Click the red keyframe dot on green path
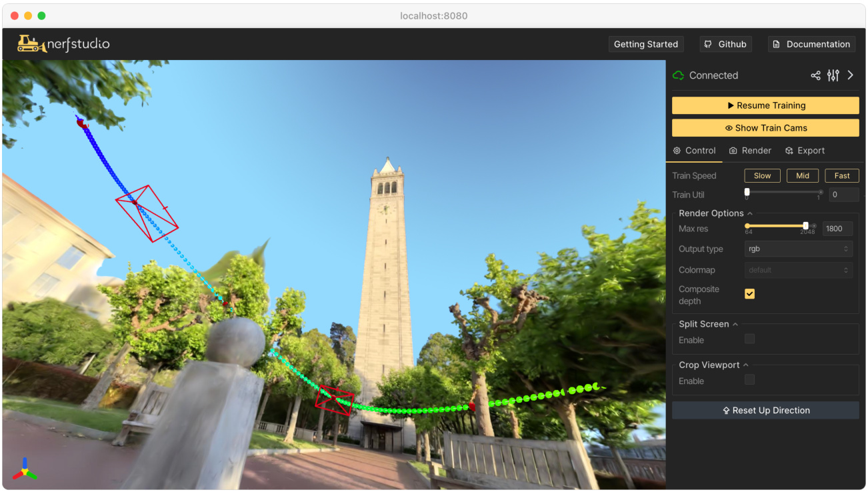The height and width of the screenshot is (492, 868). (472, 406)
